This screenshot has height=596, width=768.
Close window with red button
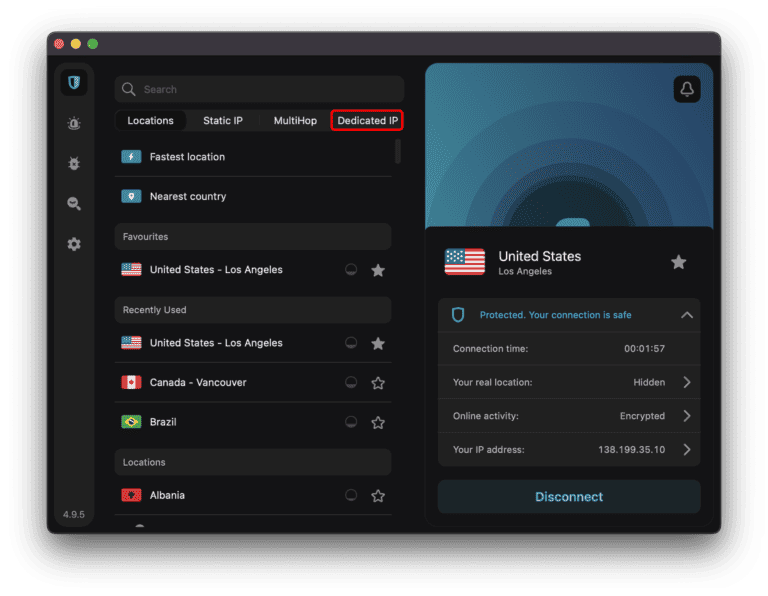click(x=59, y=44)
